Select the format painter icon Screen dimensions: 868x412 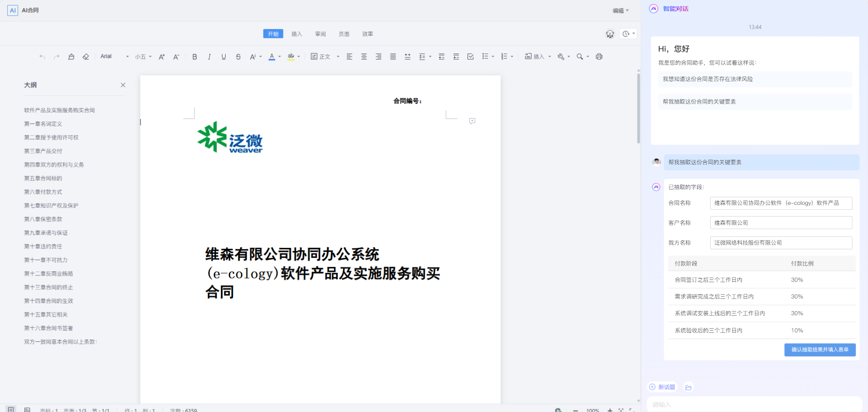click(71, 57)
